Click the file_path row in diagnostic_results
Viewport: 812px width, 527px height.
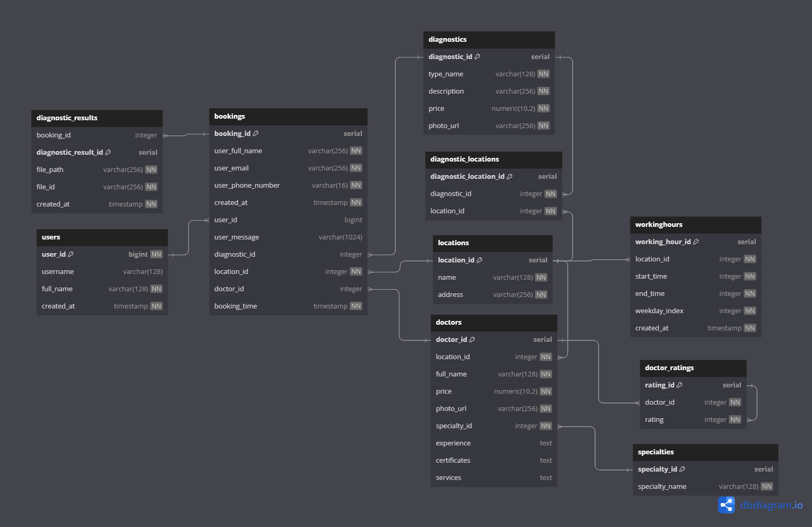point(97,170)
